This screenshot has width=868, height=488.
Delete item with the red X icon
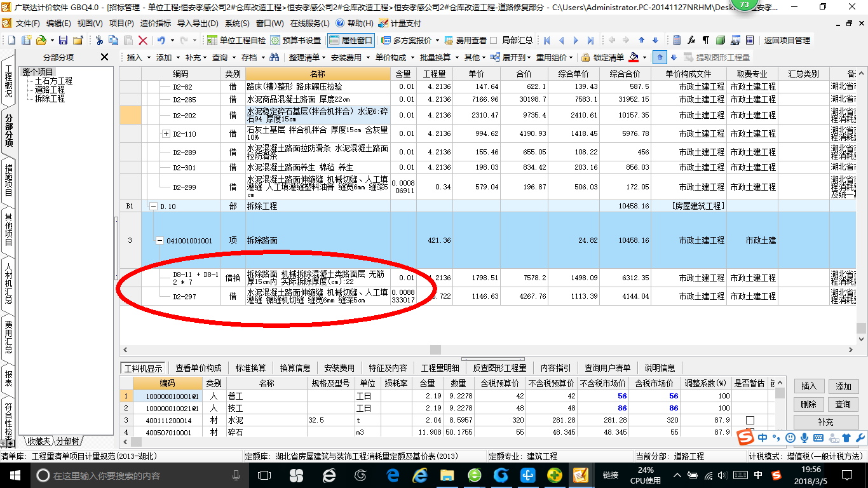pyautogui.click(x=143, y=40)
